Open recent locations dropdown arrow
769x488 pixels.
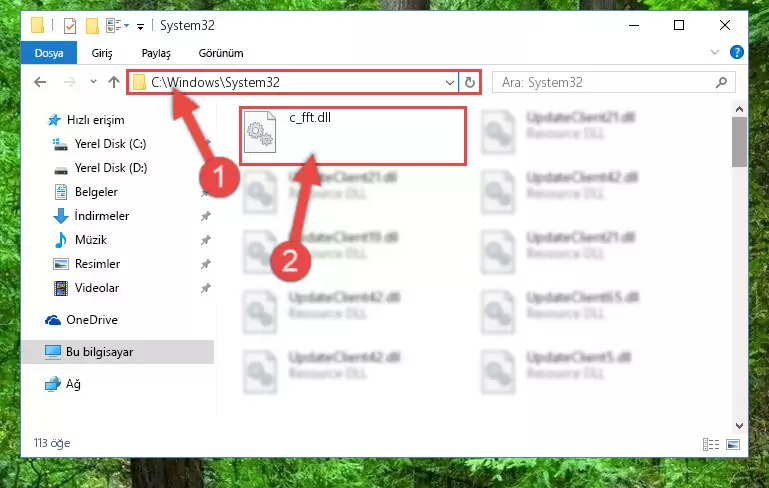(93, 82)
